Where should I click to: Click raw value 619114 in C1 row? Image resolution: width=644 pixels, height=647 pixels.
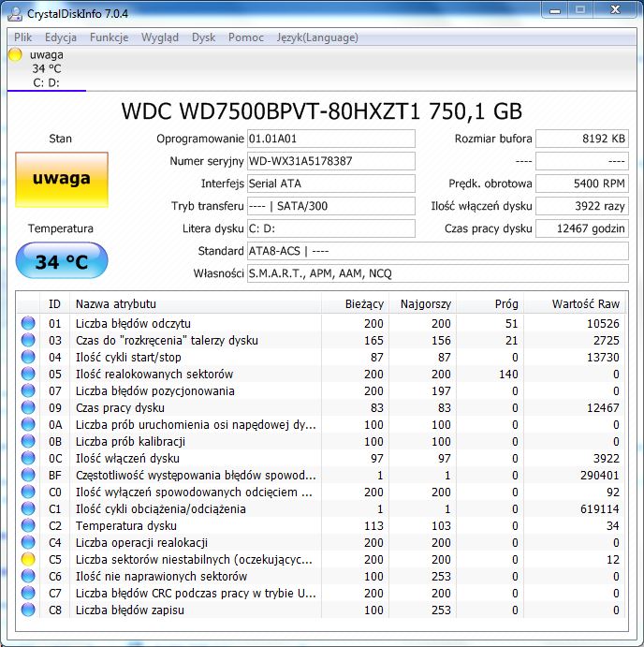(599, 509)
